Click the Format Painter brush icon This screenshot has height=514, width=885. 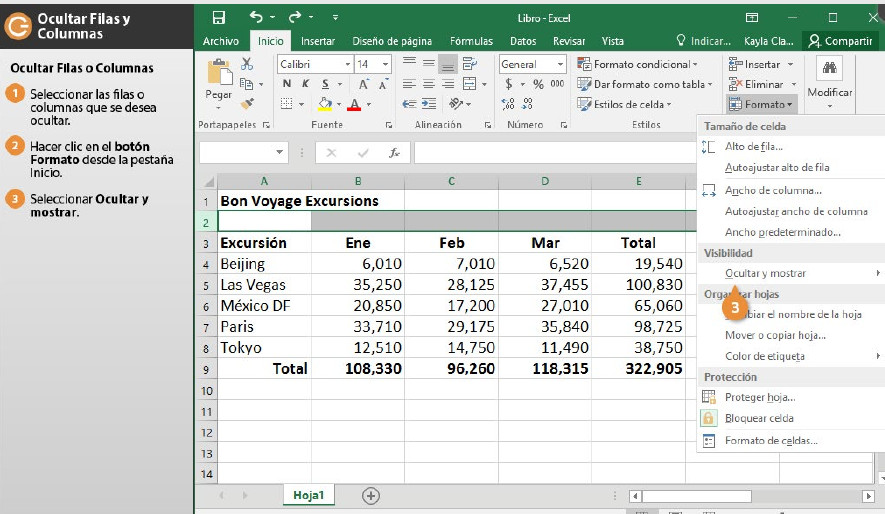pyautogui.click(x=247, y=103)
